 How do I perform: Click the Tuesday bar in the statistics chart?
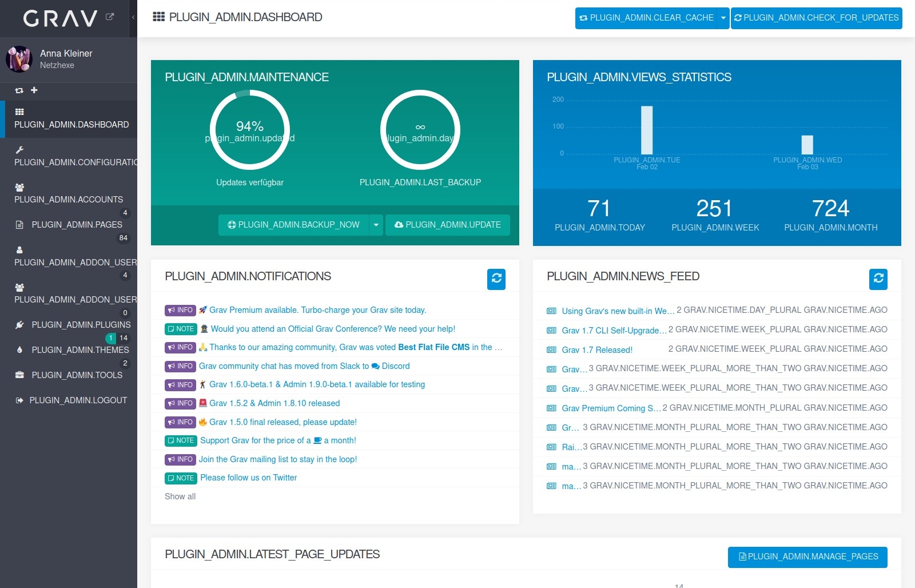click(x=646, y=129)
